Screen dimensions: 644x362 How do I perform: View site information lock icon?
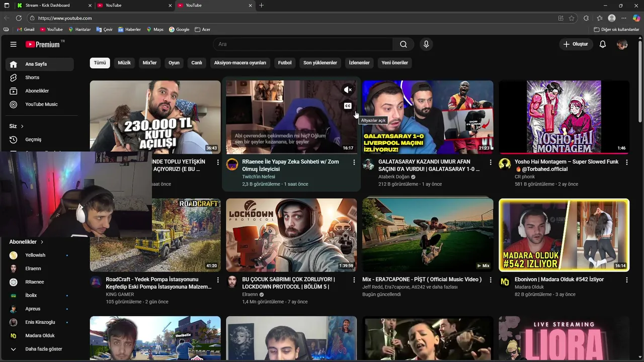pyautogui.click(x=32, y=18)
